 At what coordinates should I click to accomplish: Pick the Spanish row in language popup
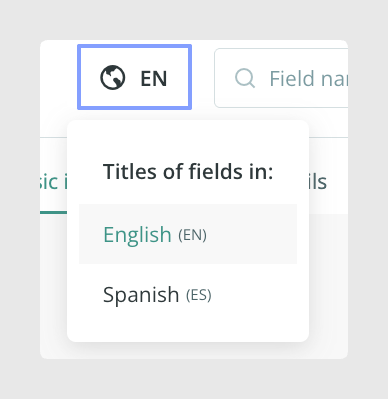(x=188, y=294)
